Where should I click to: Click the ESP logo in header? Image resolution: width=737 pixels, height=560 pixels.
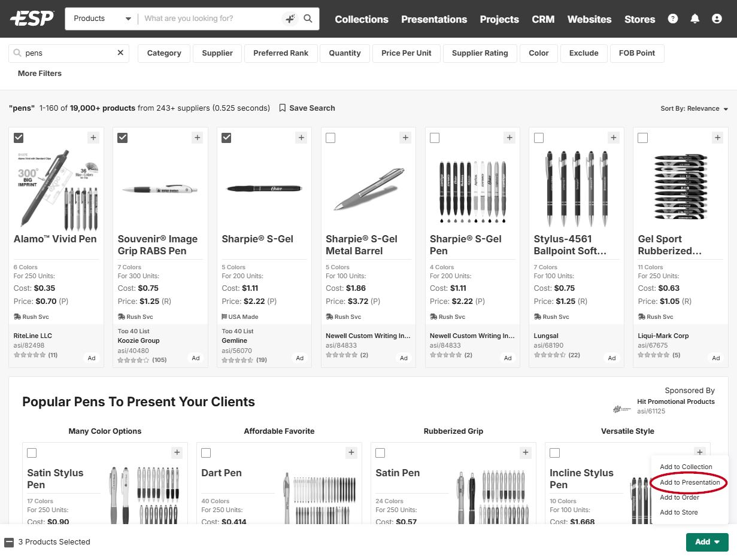coord(32,19)
